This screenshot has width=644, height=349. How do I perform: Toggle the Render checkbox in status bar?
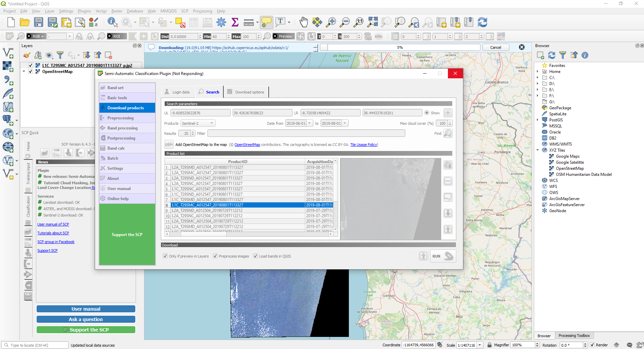click(592, 345)
